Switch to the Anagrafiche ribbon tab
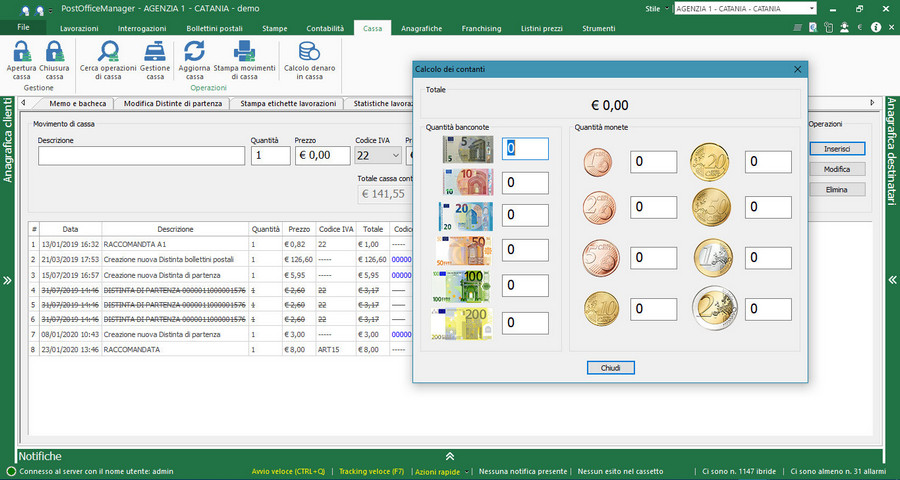 tap(422, 28)
